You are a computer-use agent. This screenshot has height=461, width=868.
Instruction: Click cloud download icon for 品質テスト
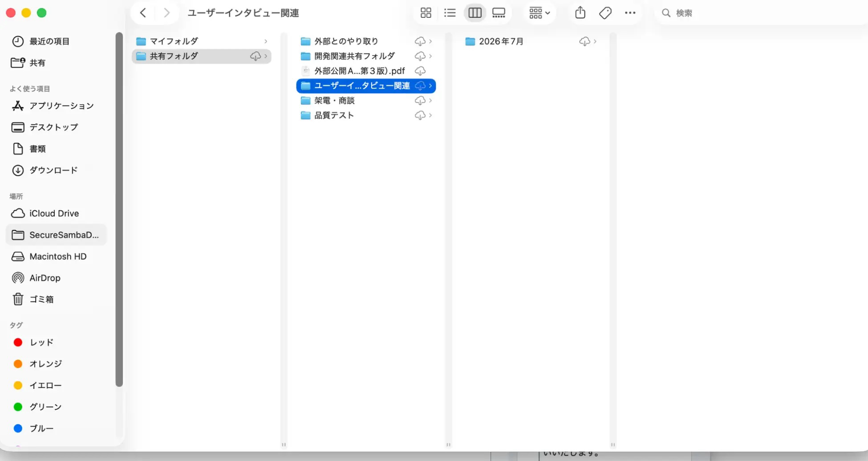tap(420, 115)
